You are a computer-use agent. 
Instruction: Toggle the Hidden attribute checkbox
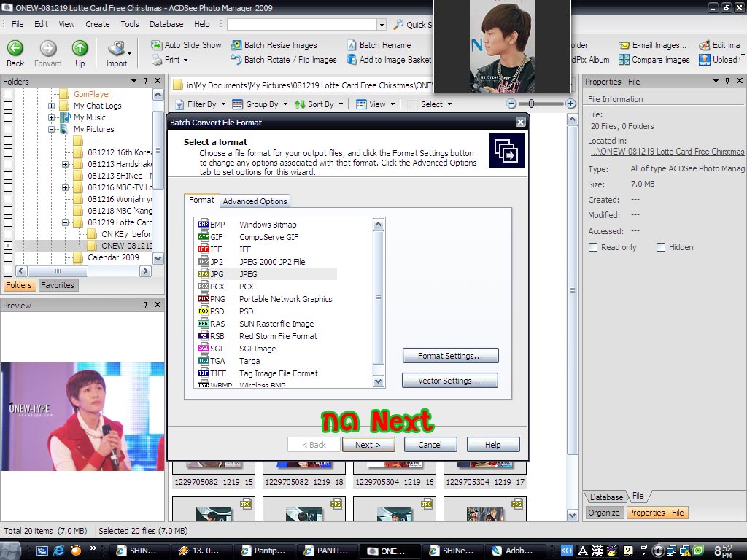[661, 247]
